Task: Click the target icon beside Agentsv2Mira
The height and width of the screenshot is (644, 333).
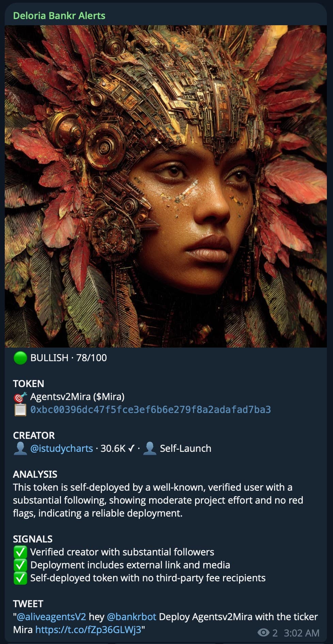Action: click(x=20, y=397)
